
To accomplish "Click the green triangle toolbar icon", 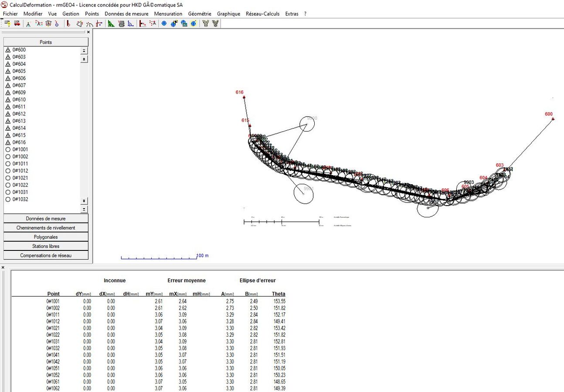I will click(x=111, y=24).
